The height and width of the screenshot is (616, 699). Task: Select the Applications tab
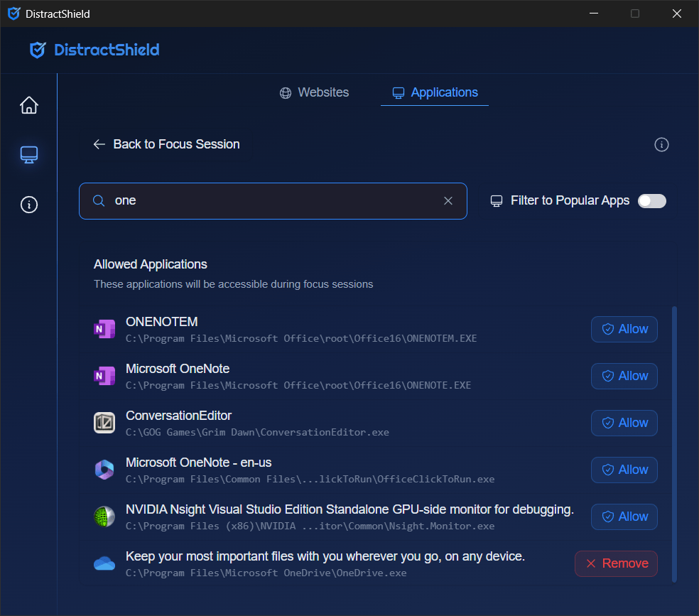[435, 92]
